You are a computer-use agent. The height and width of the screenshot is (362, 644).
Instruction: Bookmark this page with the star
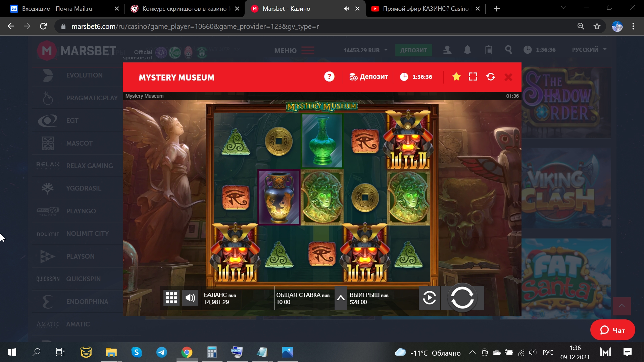597,26
